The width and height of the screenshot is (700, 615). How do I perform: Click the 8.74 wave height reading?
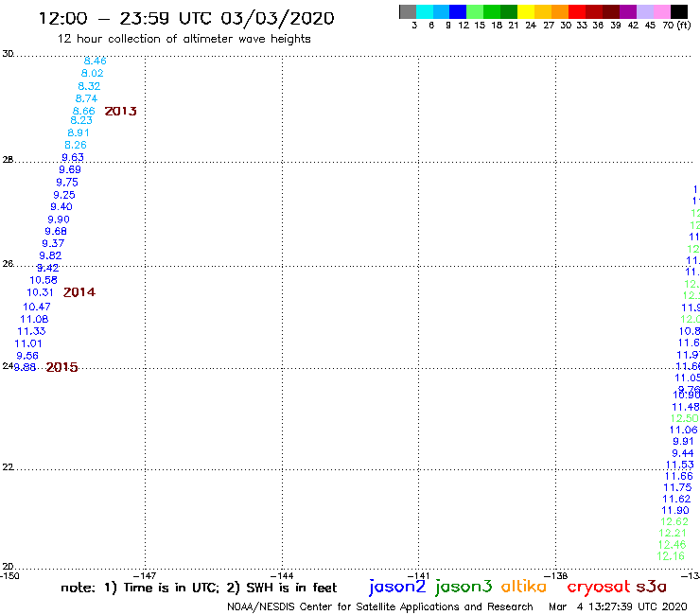86,98
